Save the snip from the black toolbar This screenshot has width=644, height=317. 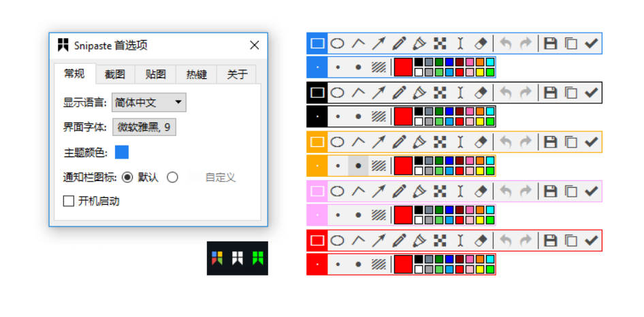pos(550,93)
